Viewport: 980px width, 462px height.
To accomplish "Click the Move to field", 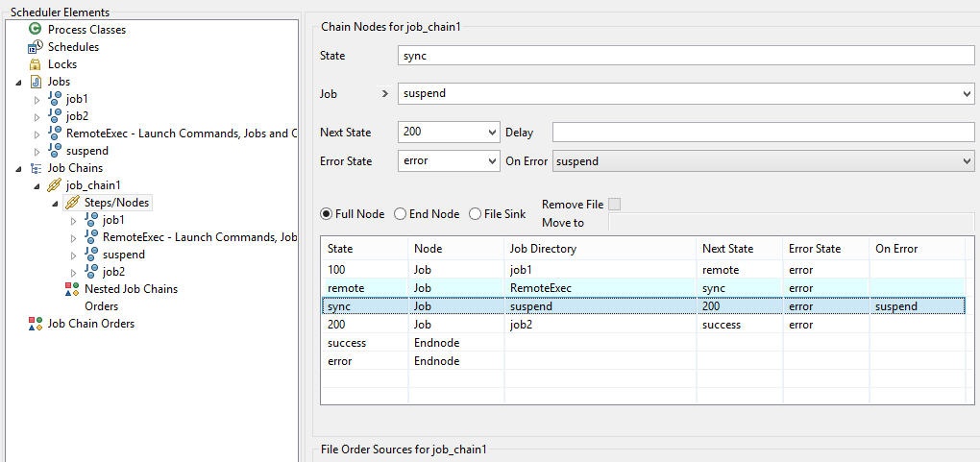I will [792, 223].
